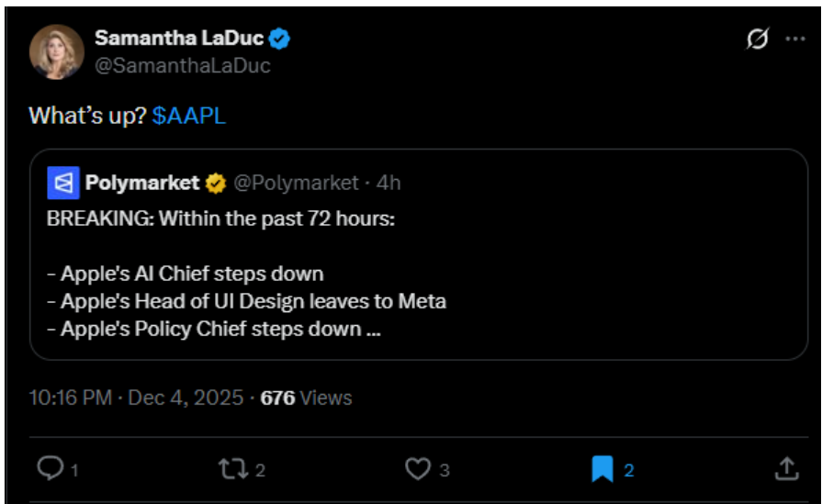Screen dimensions: 822x504
Task: Click the 10:16 PM Dec 4, 2025 timestamp
Action: [137, 398]
